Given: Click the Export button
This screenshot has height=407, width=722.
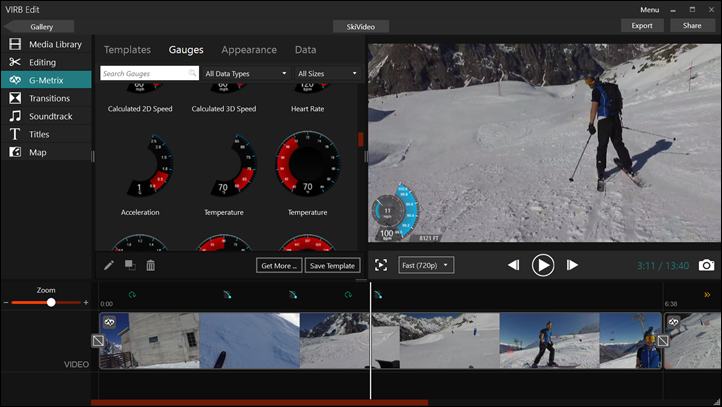Looking at the screenshot, I should click(x=642, y=25).
